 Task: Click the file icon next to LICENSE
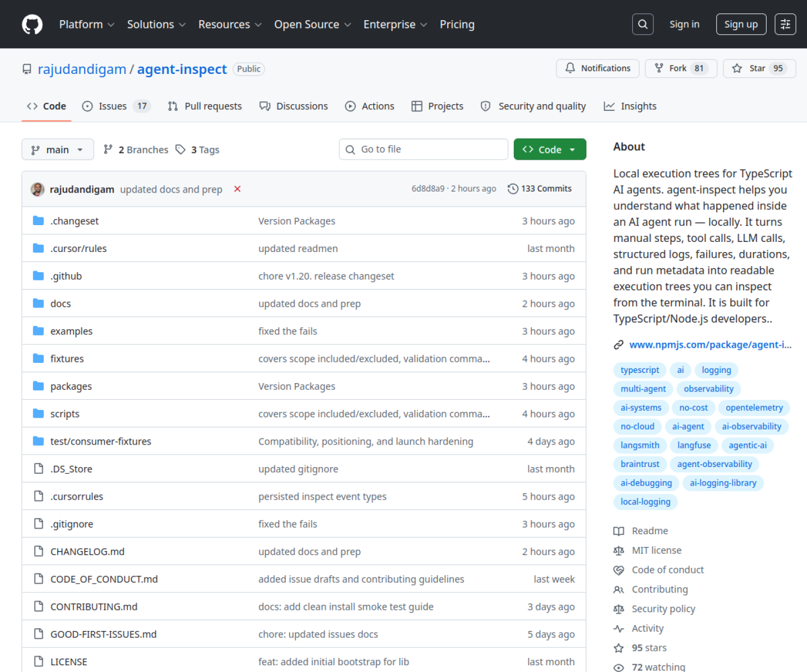point(39,661)
